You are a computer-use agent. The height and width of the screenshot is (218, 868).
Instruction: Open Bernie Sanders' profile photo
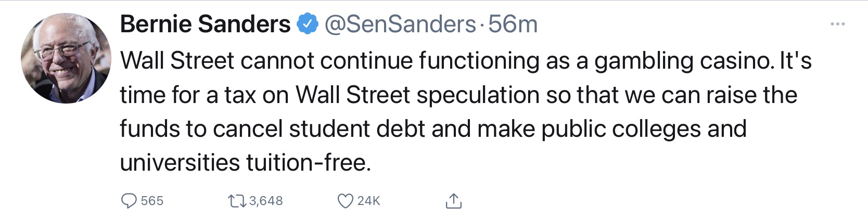(x=66, y=58)
